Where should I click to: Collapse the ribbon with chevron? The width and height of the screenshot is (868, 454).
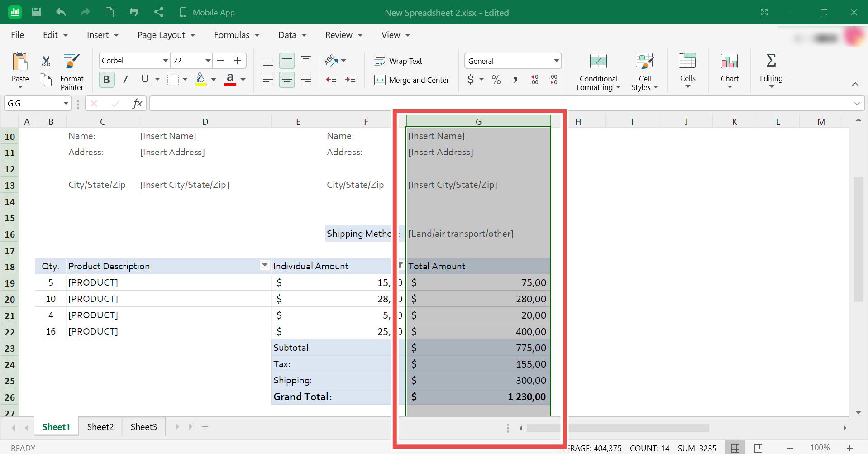click(855, 84)
